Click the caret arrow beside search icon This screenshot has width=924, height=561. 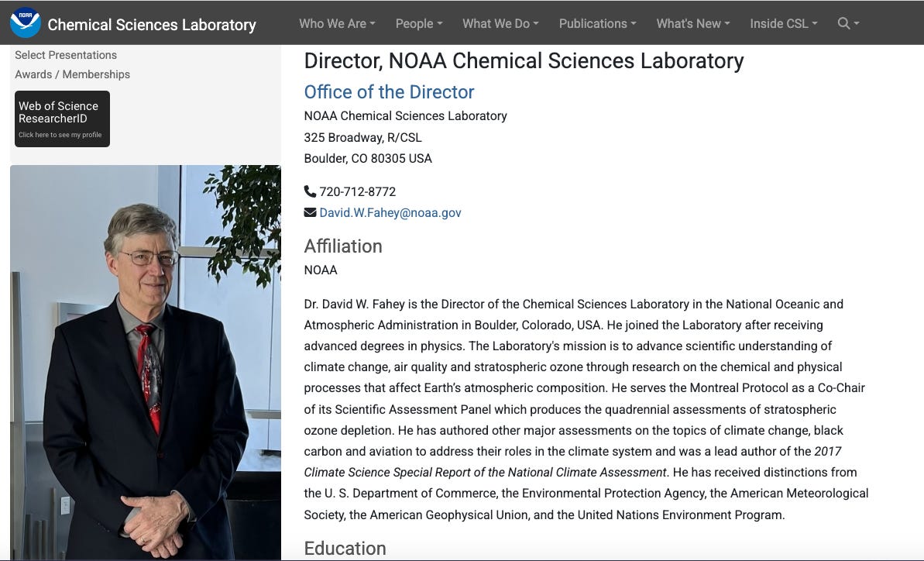tap(857, 23)
